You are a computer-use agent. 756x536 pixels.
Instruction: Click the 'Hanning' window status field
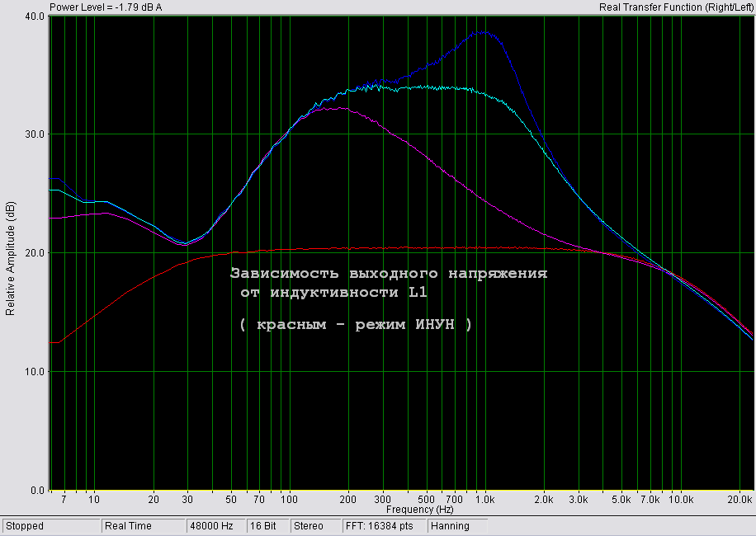[x=457, y=526]
